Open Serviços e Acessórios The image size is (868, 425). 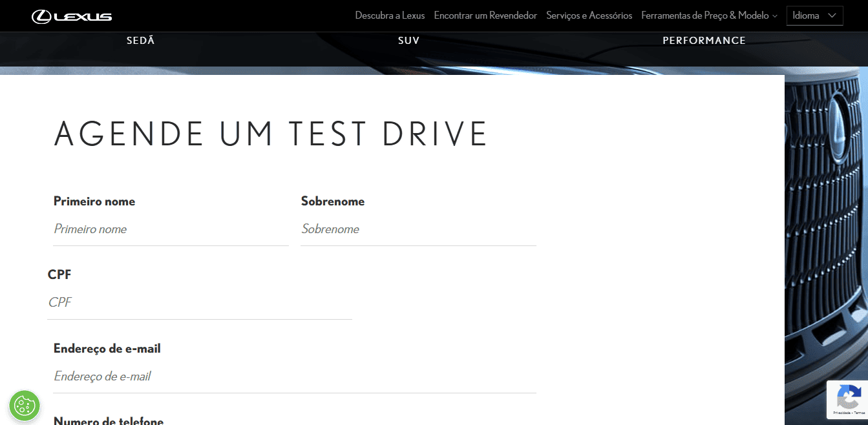[589, 16]
